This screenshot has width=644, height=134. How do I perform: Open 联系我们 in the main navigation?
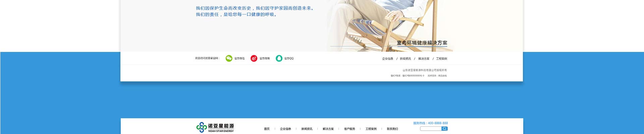(392, 129)
